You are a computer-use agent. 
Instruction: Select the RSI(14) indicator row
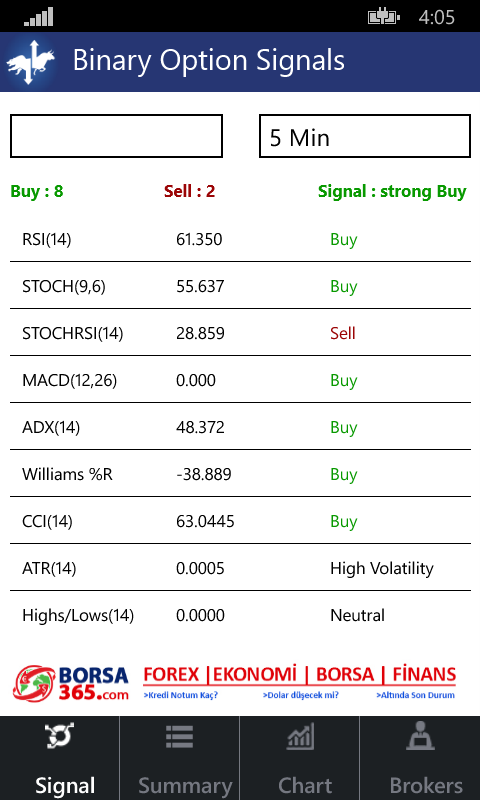click(240, 239)
